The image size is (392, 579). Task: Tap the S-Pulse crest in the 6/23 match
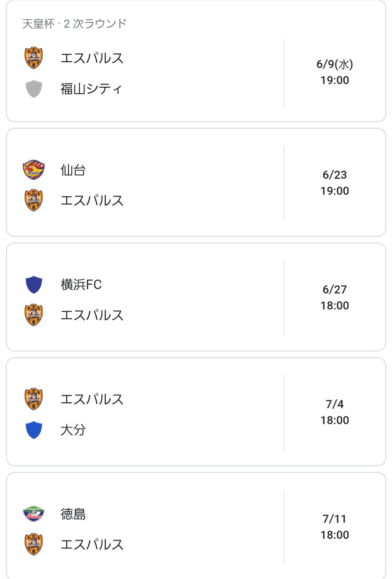pos(33,200)
